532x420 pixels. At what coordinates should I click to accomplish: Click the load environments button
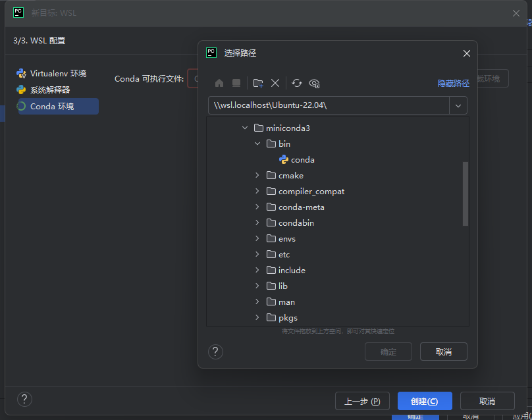(493, 79)
